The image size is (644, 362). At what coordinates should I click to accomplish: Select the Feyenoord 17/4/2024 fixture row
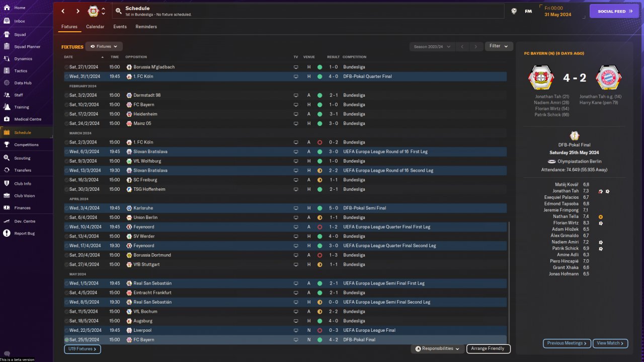coord(285,246)
